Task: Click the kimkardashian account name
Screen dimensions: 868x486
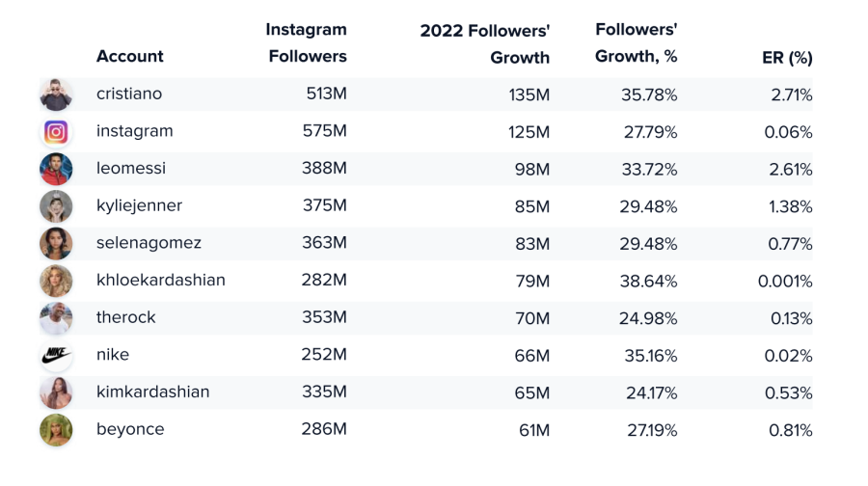Action: pos(152,391)
